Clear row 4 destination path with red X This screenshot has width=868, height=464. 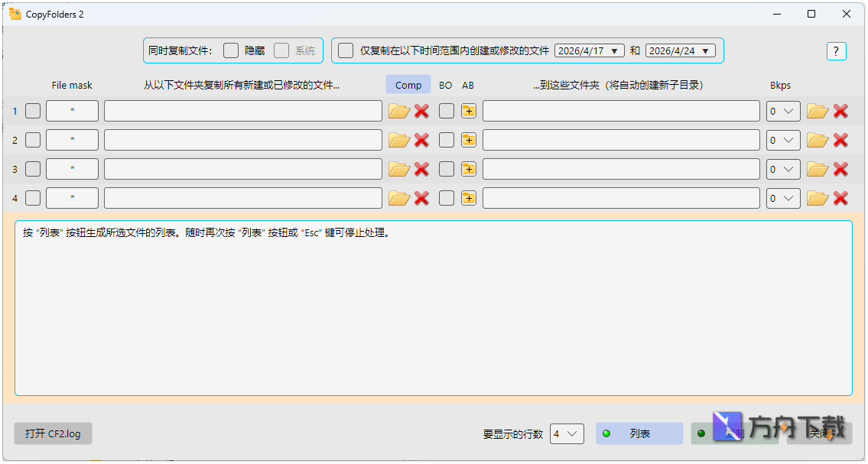click(840, 197)
